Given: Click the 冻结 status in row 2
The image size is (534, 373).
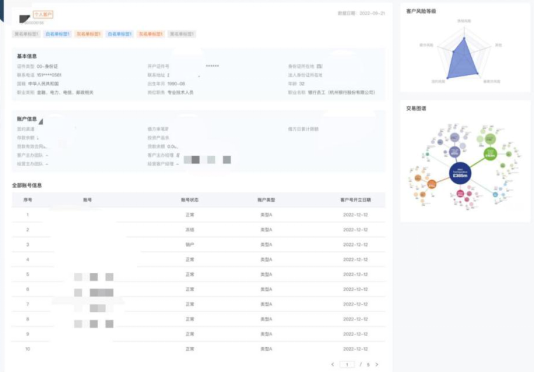Looking at the screenshot, I should point(190,230).
